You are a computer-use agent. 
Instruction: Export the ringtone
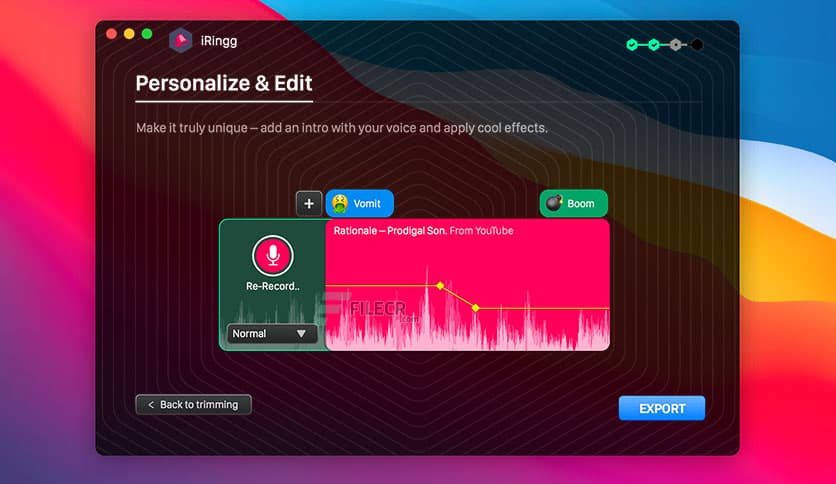tap(662, 408)
